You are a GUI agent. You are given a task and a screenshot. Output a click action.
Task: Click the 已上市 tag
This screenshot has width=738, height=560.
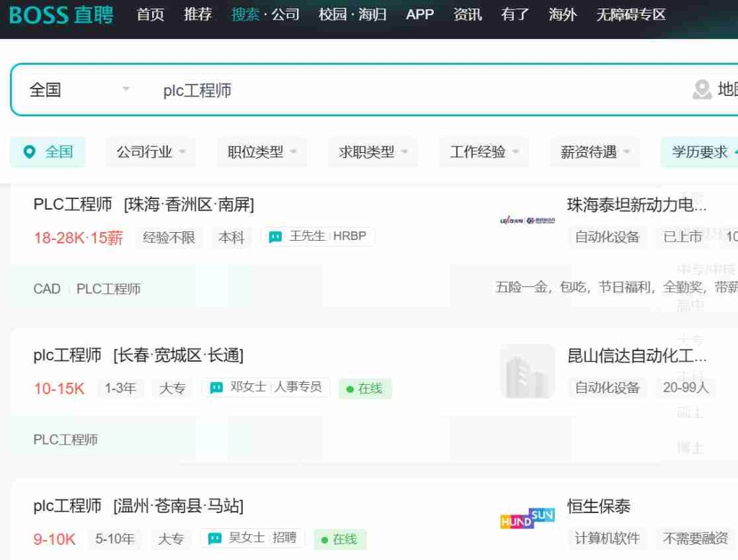click(x=683, y=236)
